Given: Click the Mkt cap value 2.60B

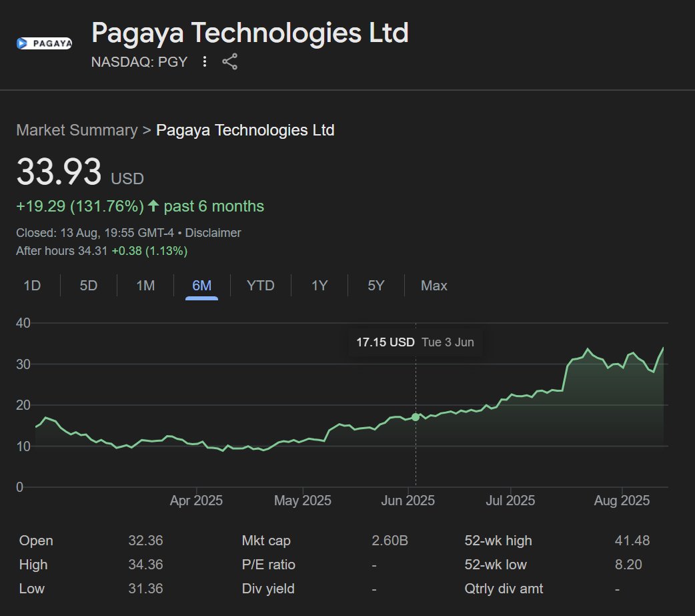Looking at the screenshot, I should [x=390, y=541].
